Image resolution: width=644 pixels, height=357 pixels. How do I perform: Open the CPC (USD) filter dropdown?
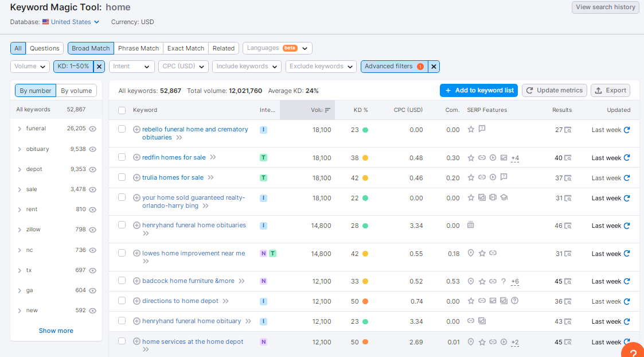(183, 67)
